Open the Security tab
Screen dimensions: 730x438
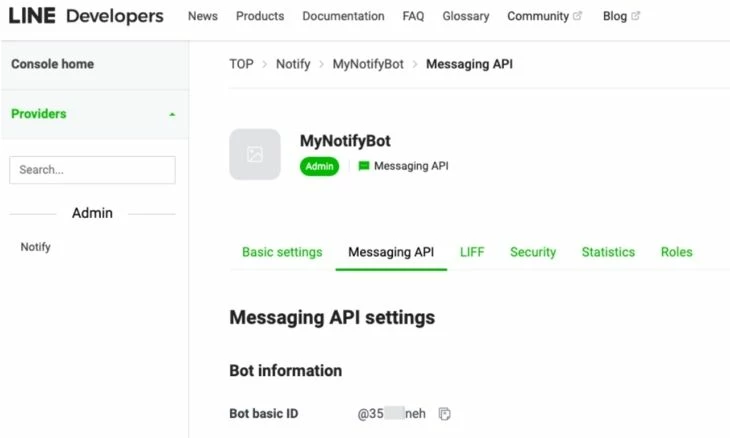tap(533, 252)
